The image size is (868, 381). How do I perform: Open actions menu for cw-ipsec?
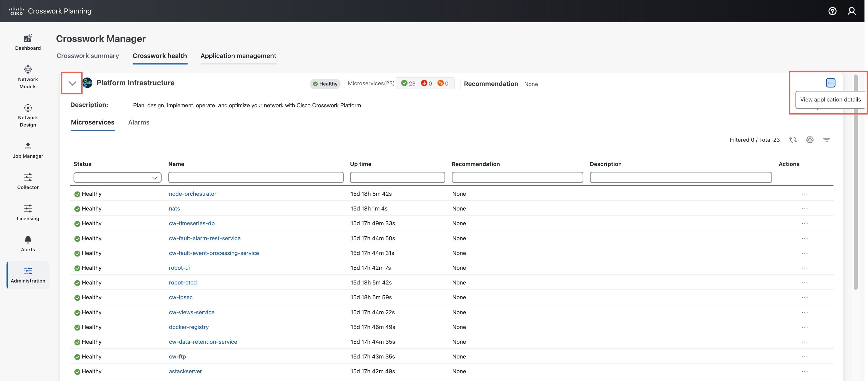coord(805,297)
